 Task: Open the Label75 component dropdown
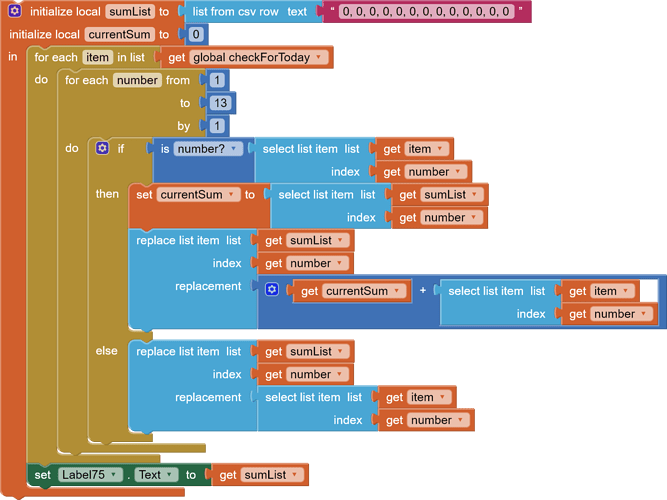[x=114, y=474]
